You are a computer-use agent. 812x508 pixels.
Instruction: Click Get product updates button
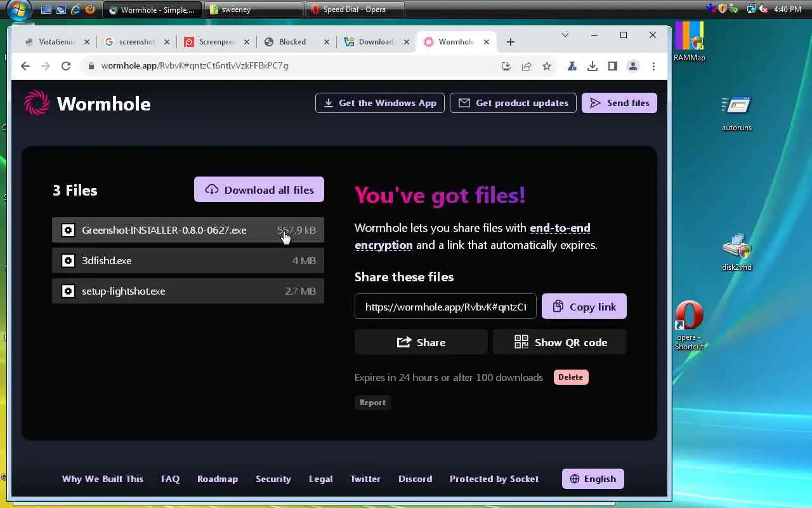coord(513,103)
